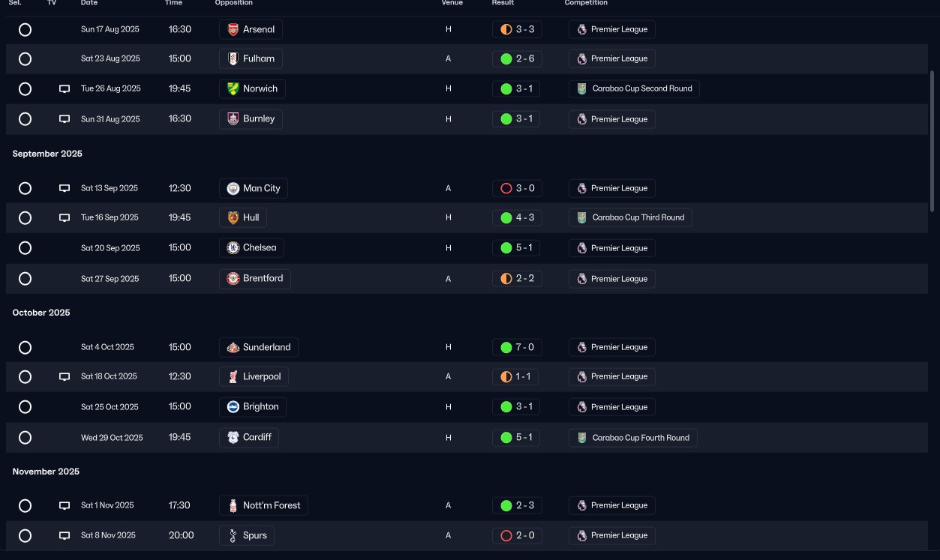Viewport: 940px width, 560px height.
Task: Click Premier League logo on Sunderland row
Action: pyautogui.click(x=581, y=347)
